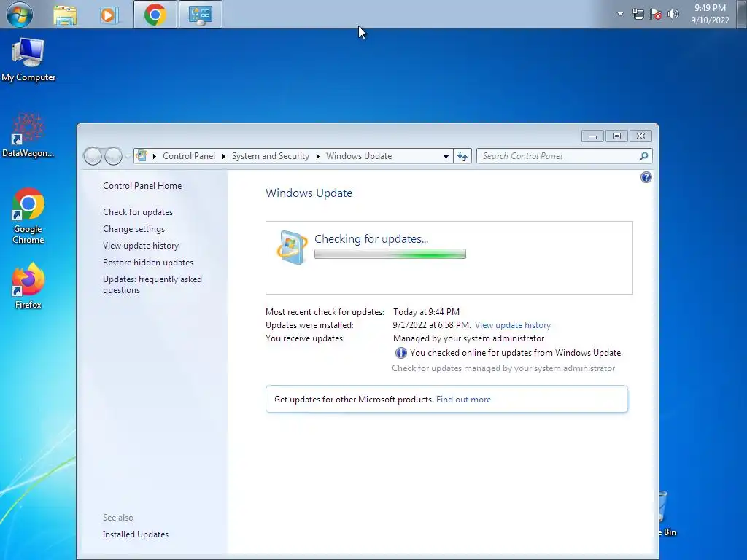Screen dimensions: 747x560
Task: Select the Google Chrome desktop shortcut
Action: point(28,216)
